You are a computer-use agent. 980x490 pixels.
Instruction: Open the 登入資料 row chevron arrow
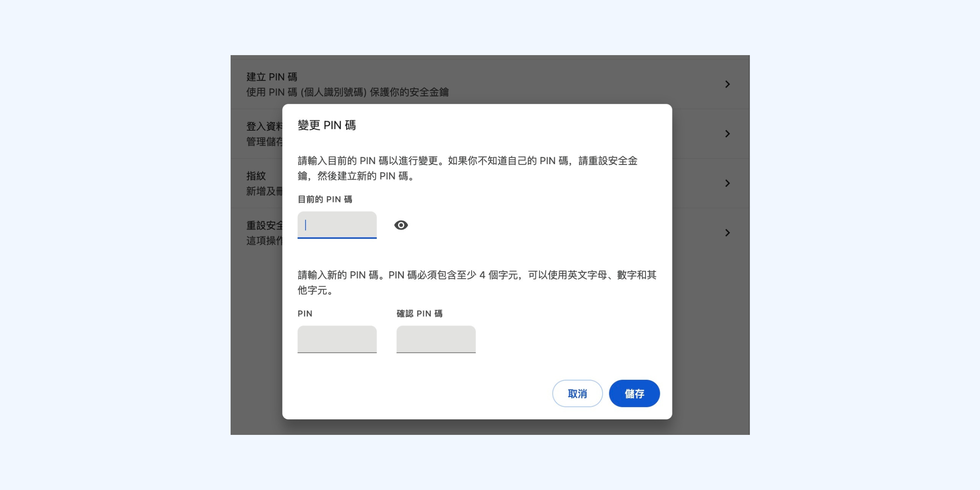(x=727, y=134)
